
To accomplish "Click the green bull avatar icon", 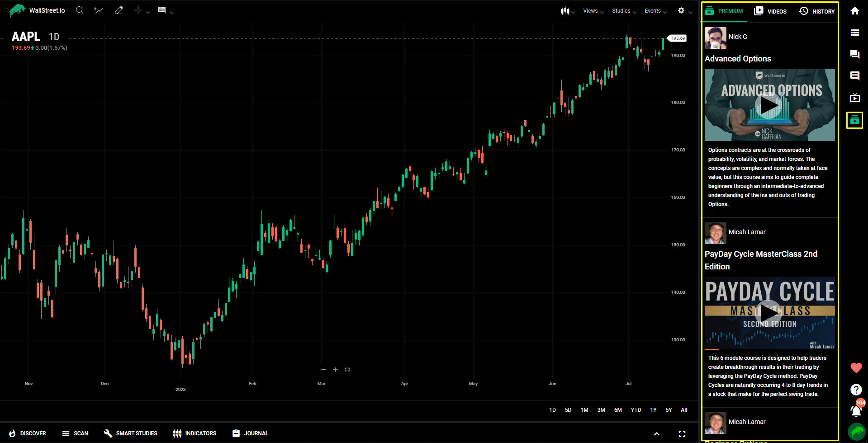I will click(856, 432).
